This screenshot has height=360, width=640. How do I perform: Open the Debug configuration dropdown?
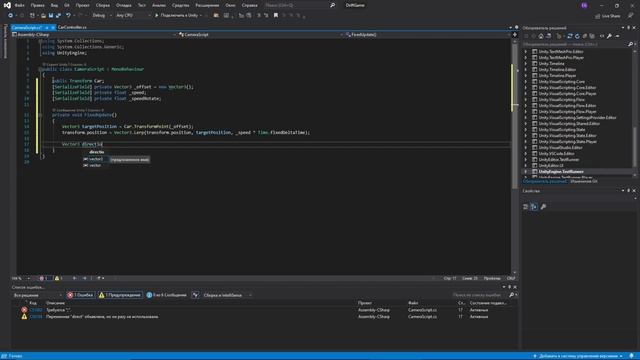[x=101, y=16]
